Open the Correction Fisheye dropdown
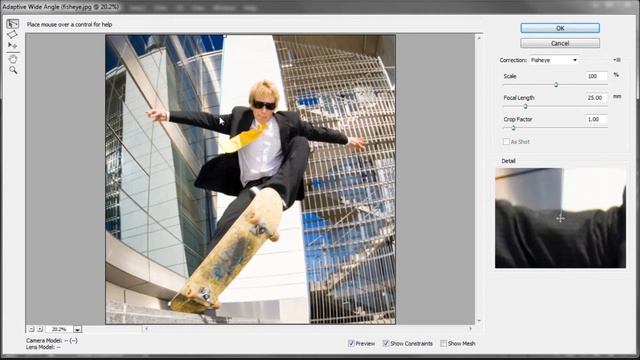640x360 pixels. point(554,60)
